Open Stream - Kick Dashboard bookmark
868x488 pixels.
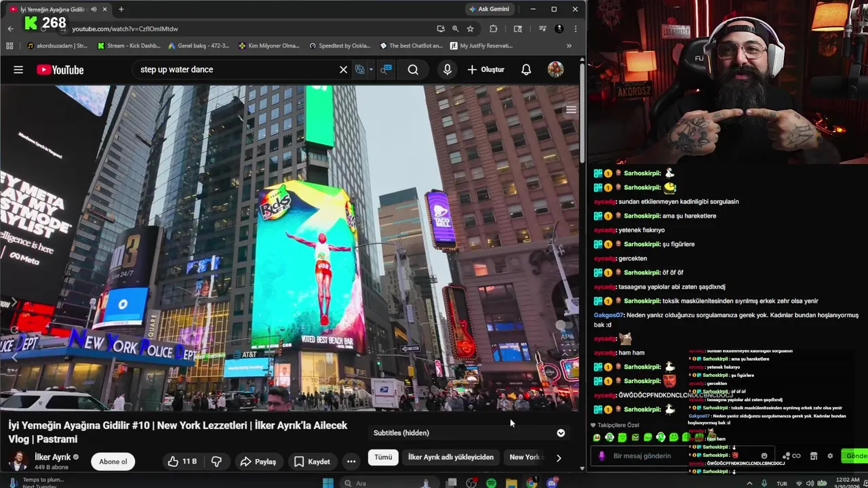click(x=129, y=46)
